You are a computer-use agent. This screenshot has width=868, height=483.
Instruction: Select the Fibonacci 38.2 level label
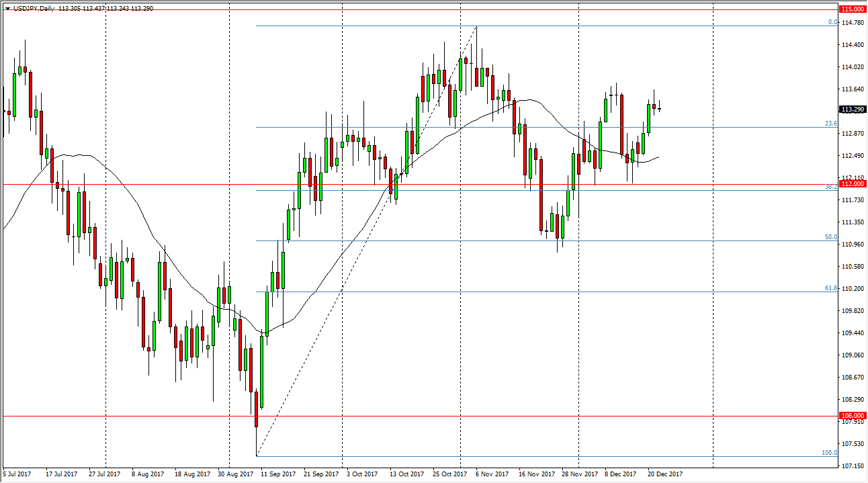tap(831, 187)
